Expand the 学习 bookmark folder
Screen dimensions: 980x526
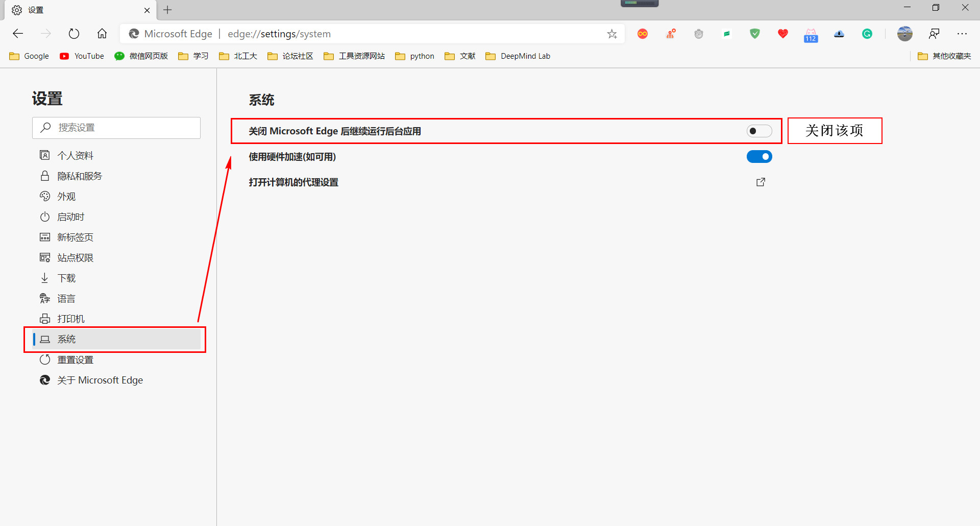(193, 56)
